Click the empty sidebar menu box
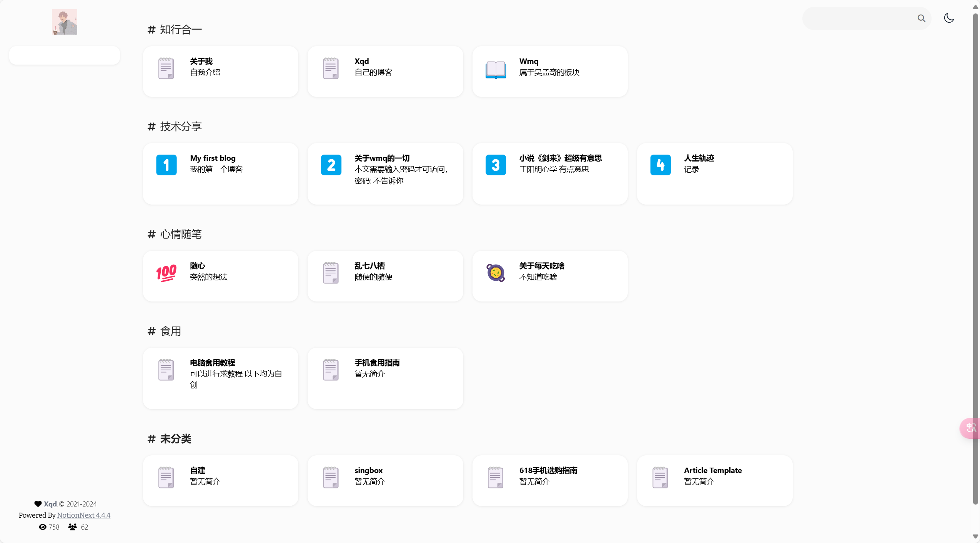Image resolution: width=980 pixels, height=543 pixels. point(65,55)
